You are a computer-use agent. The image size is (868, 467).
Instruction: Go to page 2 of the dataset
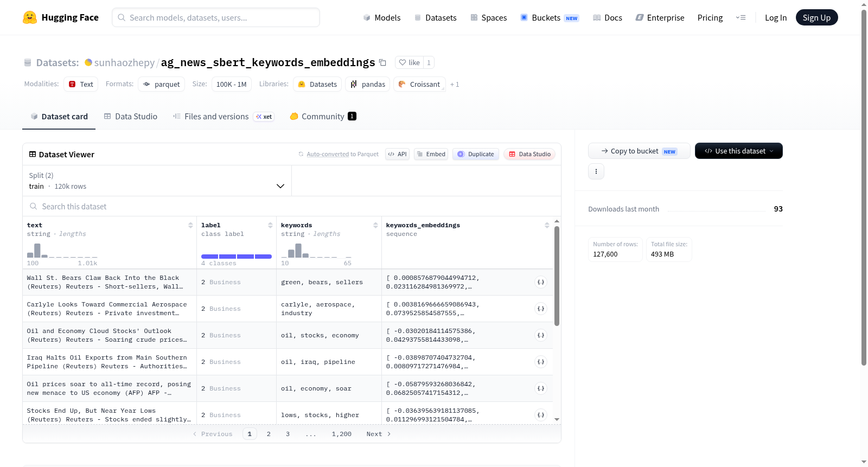coord(269,434)
